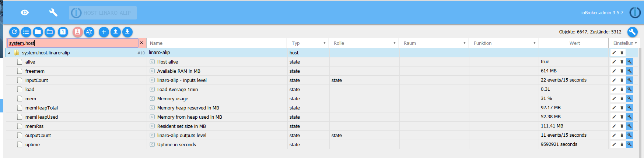Click the '614 MB' value cell
644x158 pixels.
coord(549,71)
